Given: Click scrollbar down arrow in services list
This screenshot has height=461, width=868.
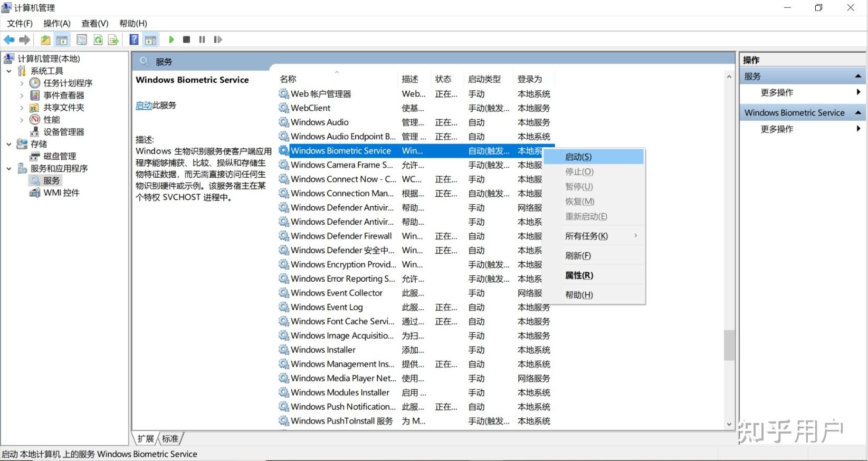Looking at the screenshot, I should (x=729, y=424).
